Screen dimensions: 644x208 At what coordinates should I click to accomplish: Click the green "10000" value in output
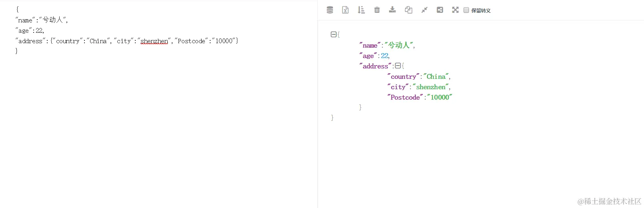439,97
